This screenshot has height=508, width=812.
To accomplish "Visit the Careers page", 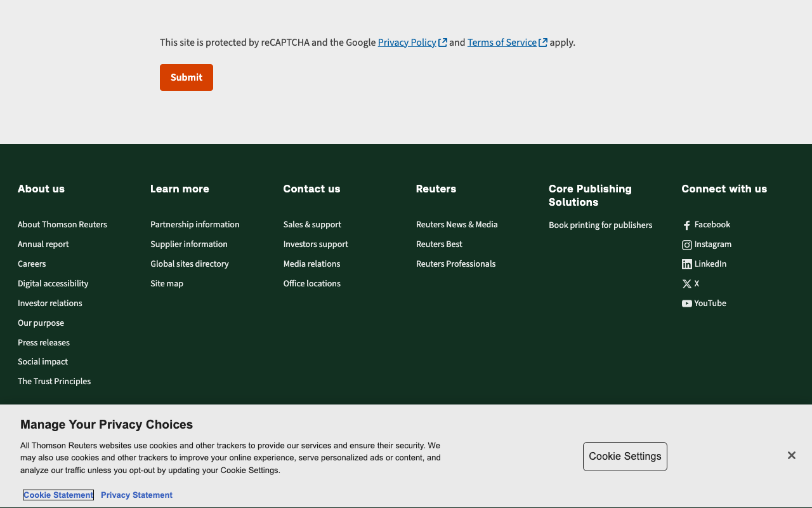I will click(32, 264).
